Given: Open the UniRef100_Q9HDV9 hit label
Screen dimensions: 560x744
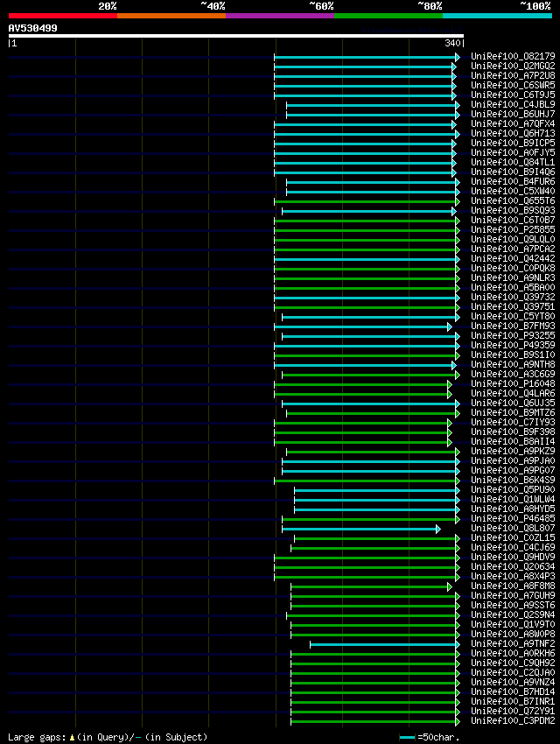Looking at the screenshot, I should 513,557.
